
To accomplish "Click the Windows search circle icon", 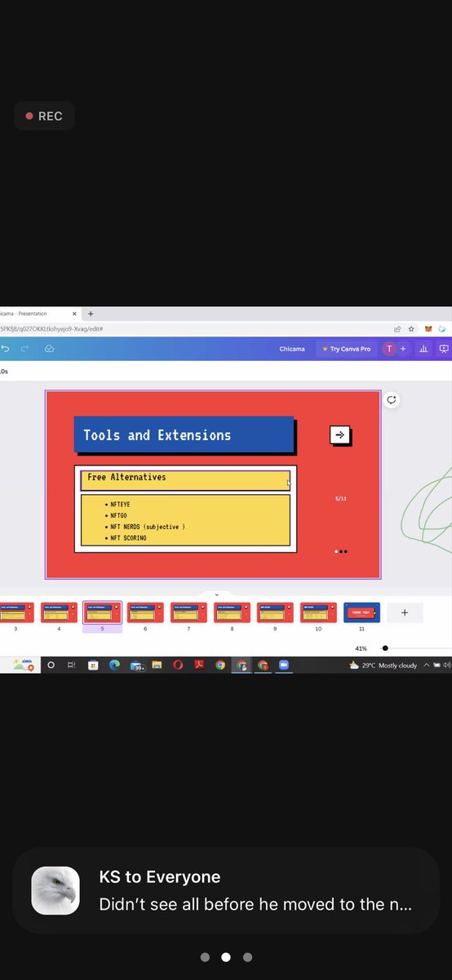I will [51, 666].
